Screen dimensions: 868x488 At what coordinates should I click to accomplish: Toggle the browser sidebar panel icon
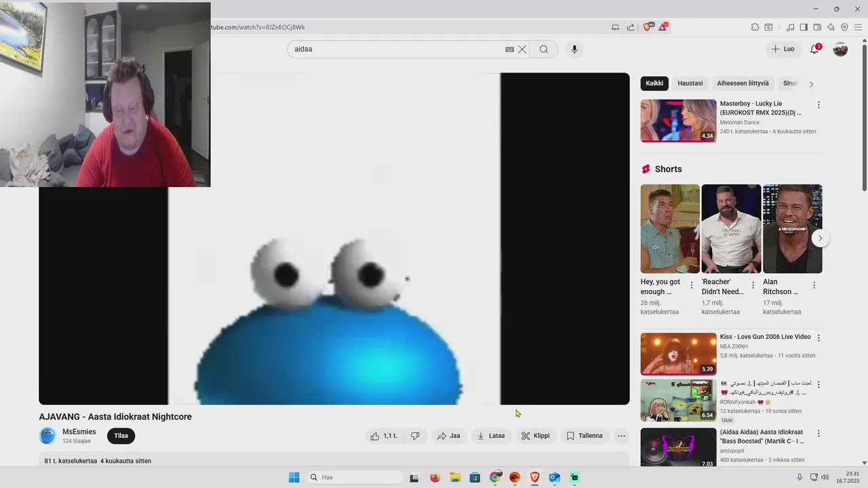(804, 27)
